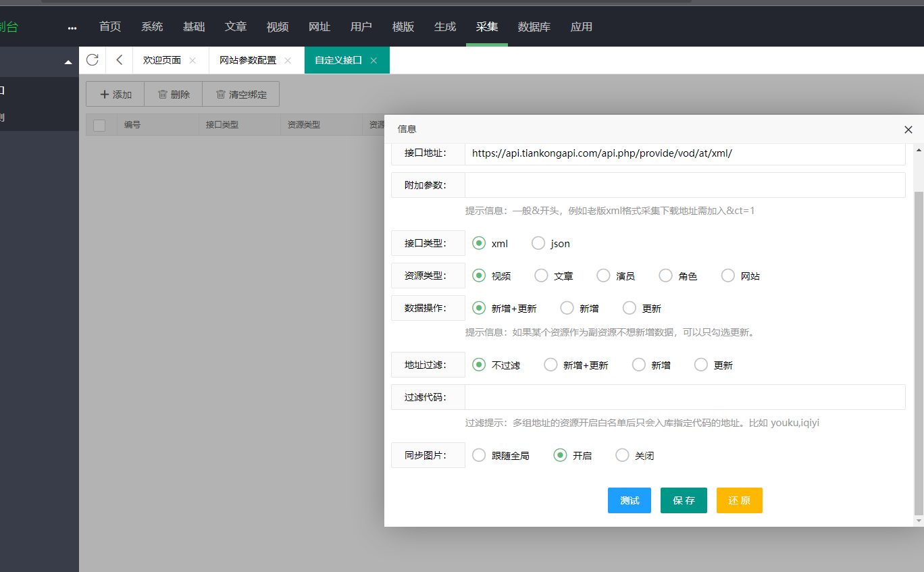
Task: Close the 欢迎页面 tab
Action: (x=192, y=60)
